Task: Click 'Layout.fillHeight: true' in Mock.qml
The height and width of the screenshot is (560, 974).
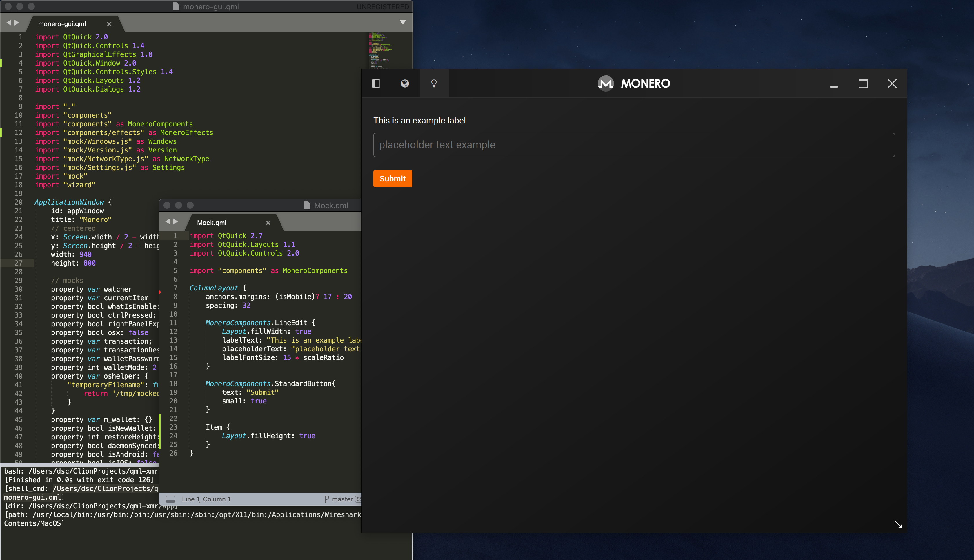Action: tap(268, 436)
